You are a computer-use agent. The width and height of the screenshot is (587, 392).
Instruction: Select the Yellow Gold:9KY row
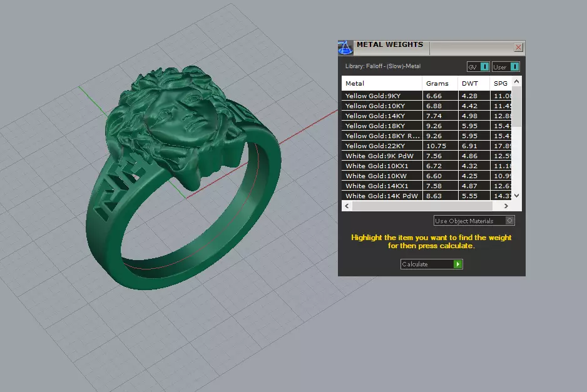pyautogui.click(x=426, y=96)
